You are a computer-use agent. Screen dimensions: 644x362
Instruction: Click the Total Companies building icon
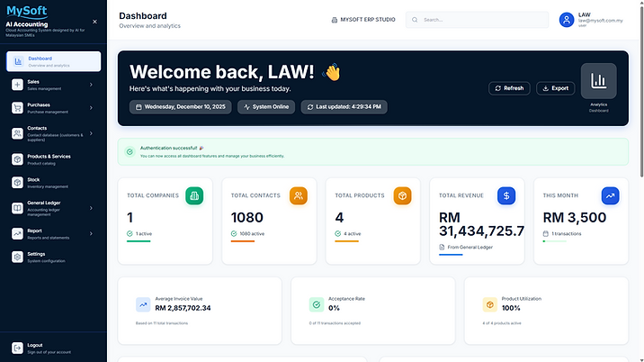pos(194,195)
